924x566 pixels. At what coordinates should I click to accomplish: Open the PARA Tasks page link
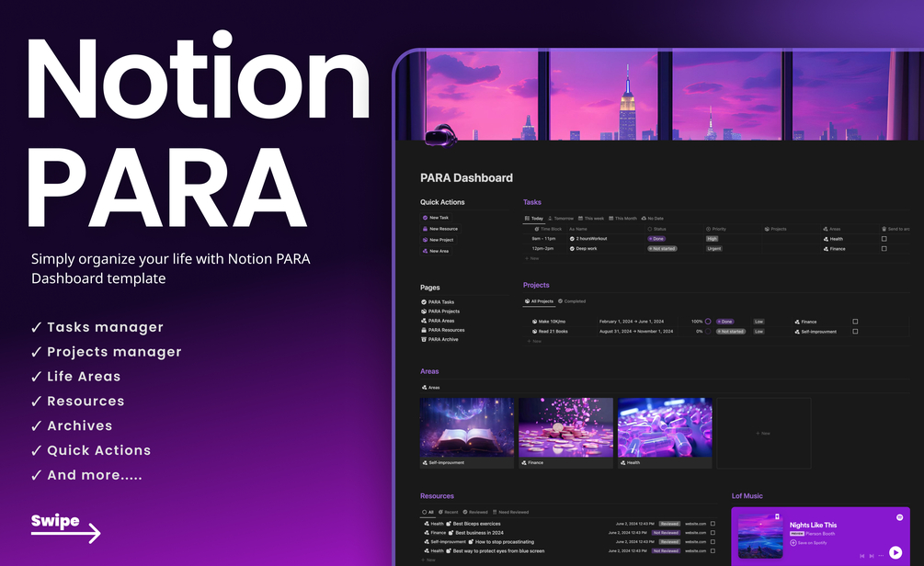pos(438,301)
